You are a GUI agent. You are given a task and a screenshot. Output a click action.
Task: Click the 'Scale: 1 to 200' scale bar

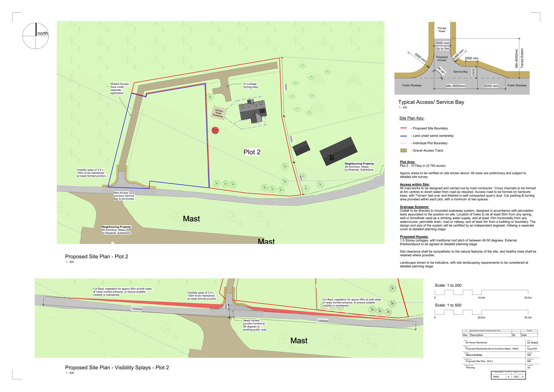click(481, 292)
